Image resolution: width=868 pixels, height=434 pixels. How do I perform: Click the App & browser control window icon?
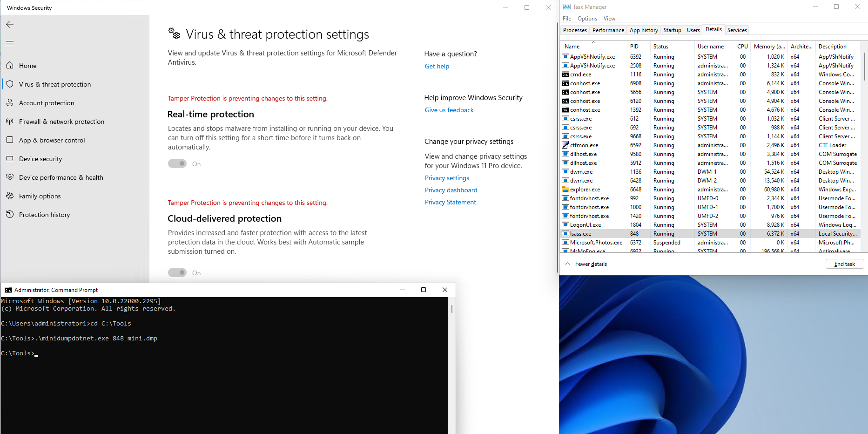tap(10, 140)
